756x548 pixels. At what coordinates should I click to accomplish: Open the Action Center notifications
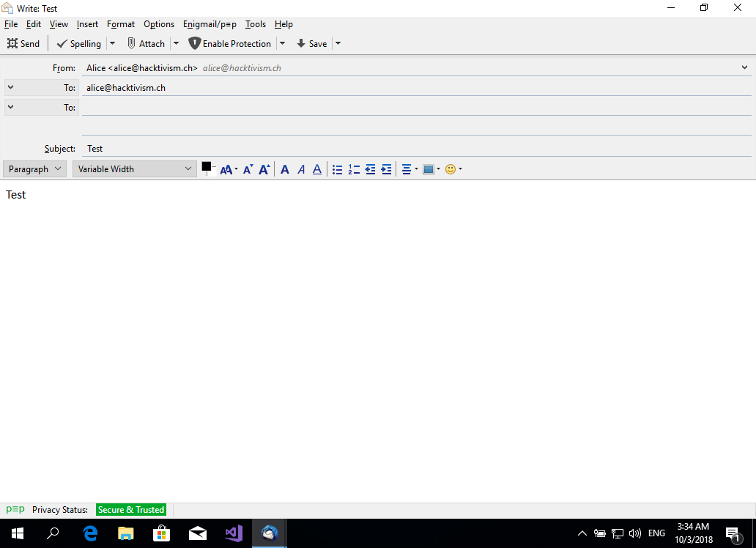pos(734,533)
